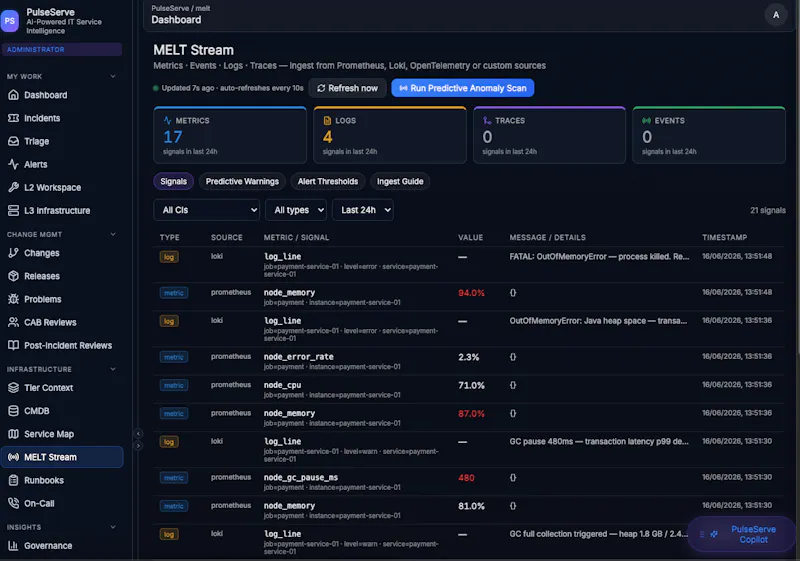Image resolution: width=800 pixels, height=561 pixels.
Task: Click the 480 node_gc_pause_ms value
Action: click(466, 478)
